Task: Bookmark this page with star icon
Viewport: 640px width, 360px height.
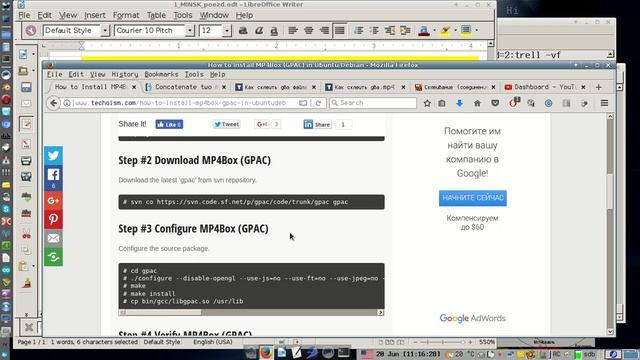Action: point(427,103)
